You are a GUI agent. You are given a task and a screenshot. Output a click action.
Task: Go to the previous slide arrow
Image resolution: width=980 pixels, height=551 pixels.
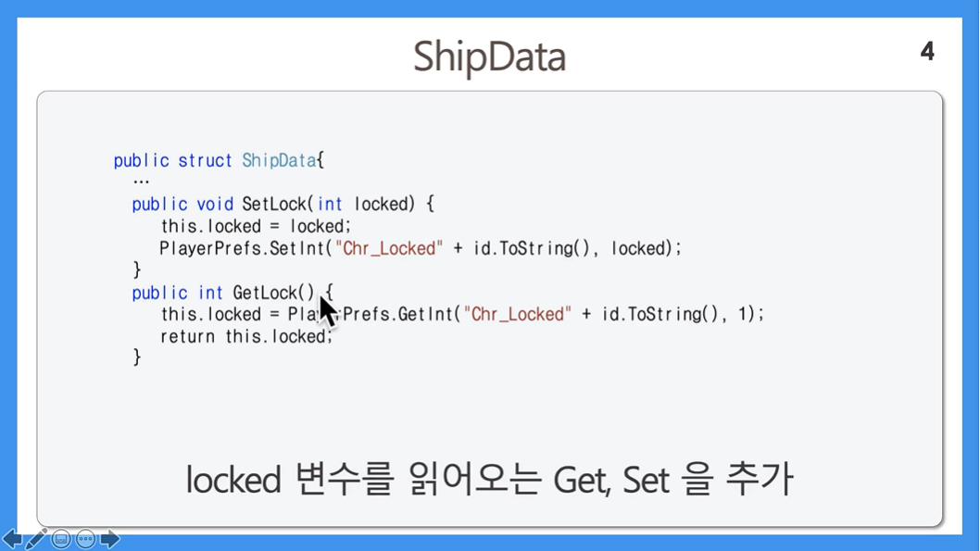(x=12, y=538)
